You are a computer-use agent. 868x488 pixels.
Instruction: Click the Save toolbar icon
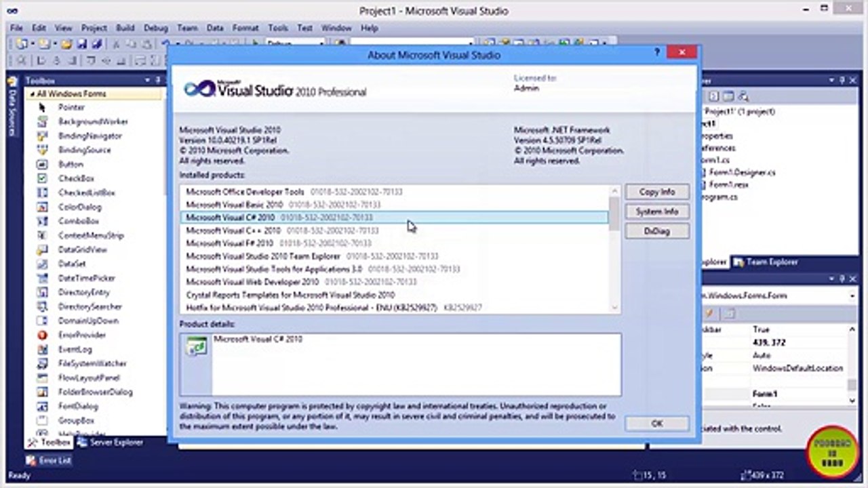(81, 44)
